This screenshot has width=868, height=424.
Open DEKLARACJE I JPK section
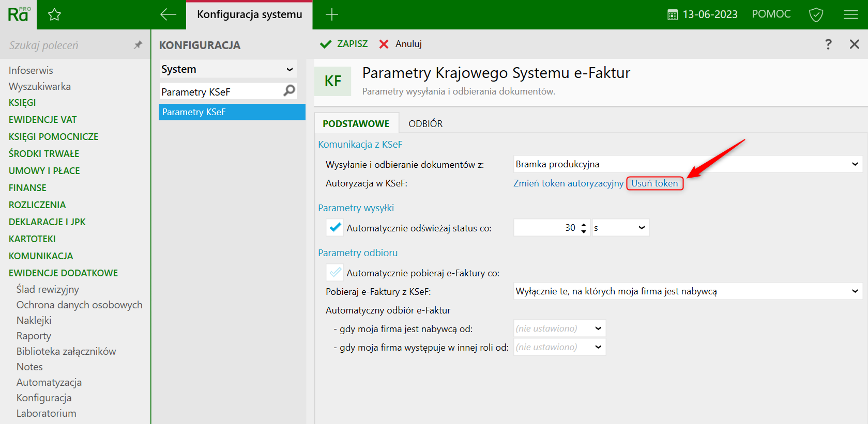[x=47, y=222]
